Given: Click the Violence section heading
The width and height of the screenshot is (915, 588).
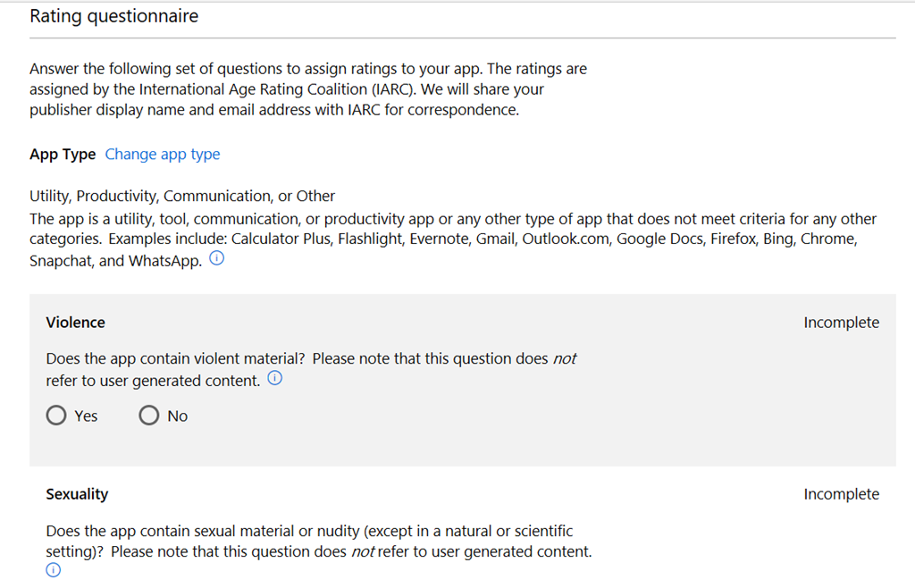Looking at the screenshot, I should point(75,323).
